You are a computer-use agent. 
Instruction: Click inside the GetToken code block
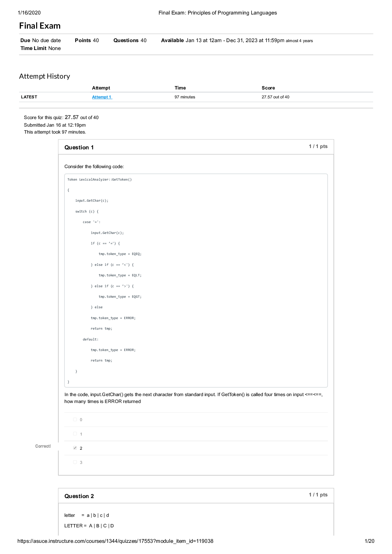coord(196,280)
